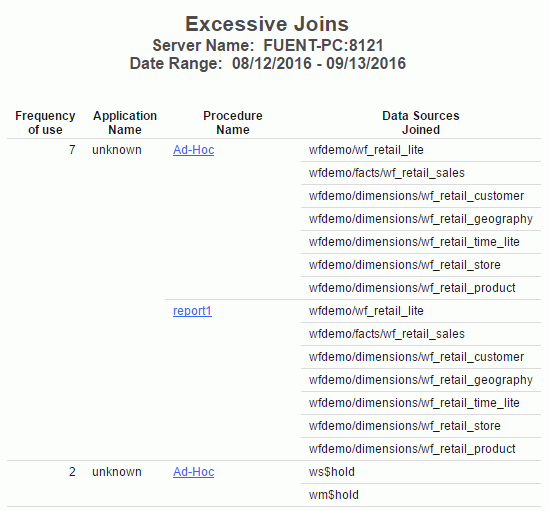Open the Ad-Hoc link with frequency 7
The image size is (549, 511).
point(194,150)
